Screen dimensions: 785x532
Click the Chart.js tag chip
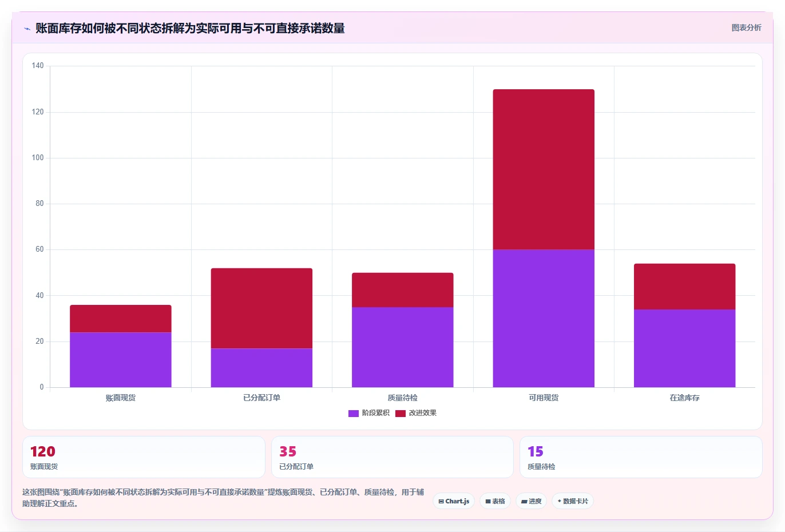coord(454,501)
